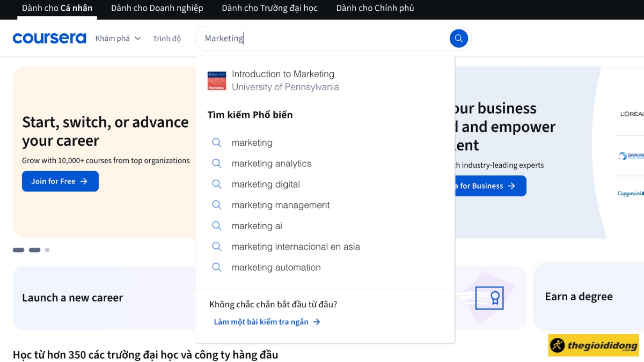Screen dimensions: 644x362
Task: Open the Dành cho Trường đại học tab
Action: 269,8
